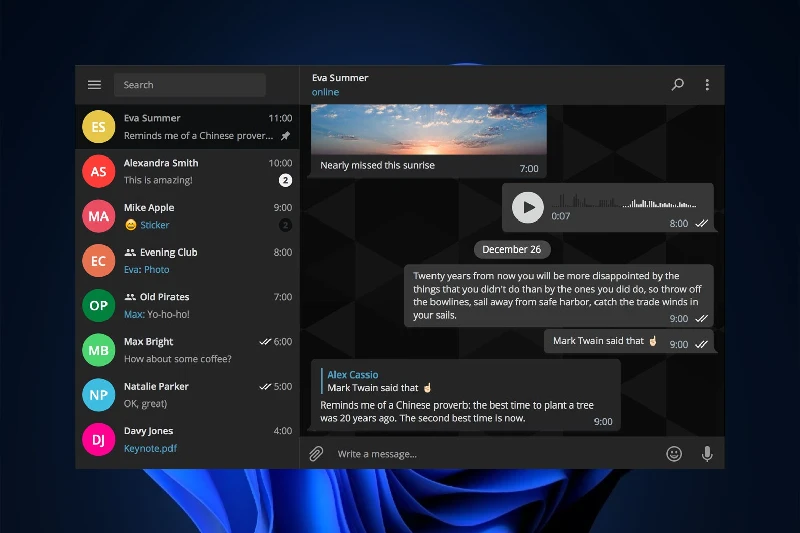
Task: Open the Alexandra Smith chat
Action: coord(187,171)
